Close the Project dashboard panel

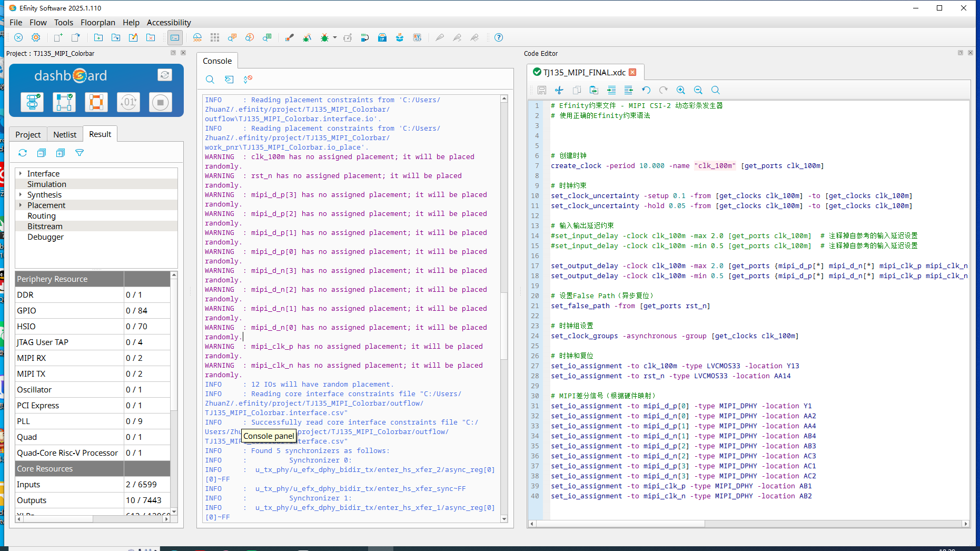click(x=183, y=53)
